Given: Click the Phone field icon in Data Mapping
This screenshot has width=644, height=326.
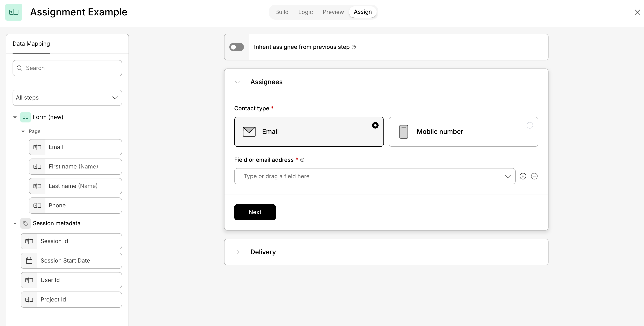Looking at the screenshot, I should [37, 206].
